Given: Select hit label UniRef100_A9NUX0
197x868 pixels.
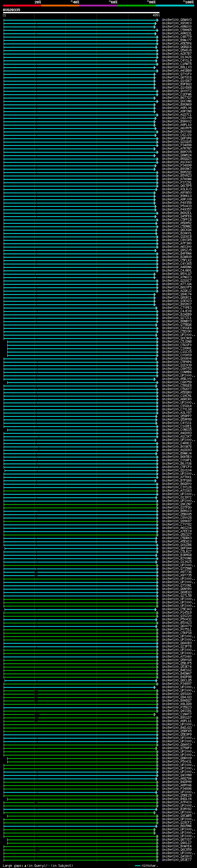Looking at the screenshot, I should tap(177, 26).
